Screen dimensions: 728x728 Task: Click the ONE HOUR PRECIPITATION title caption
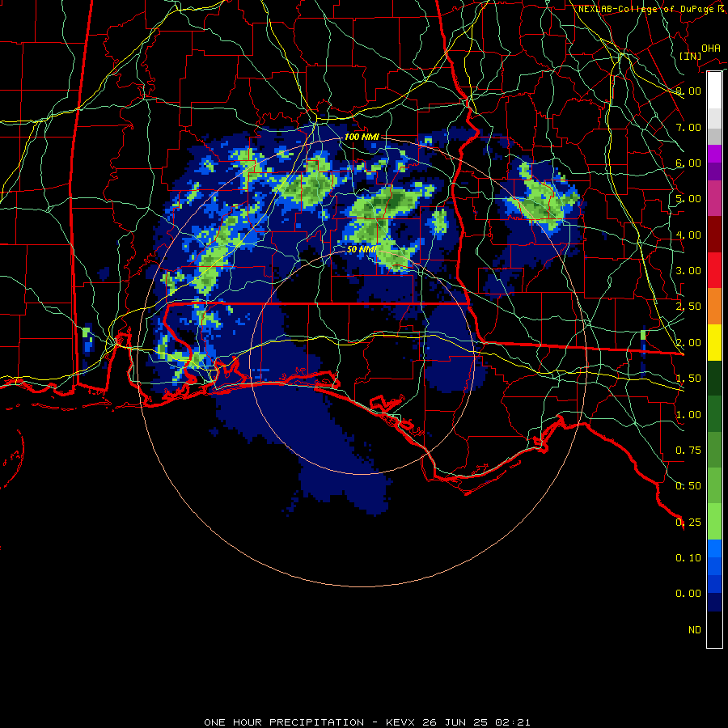tap(366, 722)
